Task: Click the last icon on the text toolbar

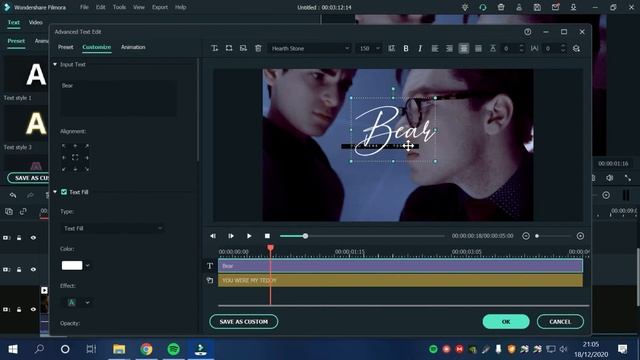Action: pos(576,49)
